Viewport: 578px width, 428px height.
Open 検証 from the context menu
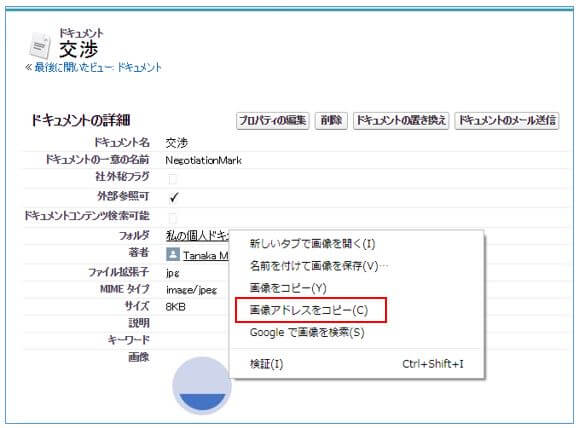pos(267,364)
